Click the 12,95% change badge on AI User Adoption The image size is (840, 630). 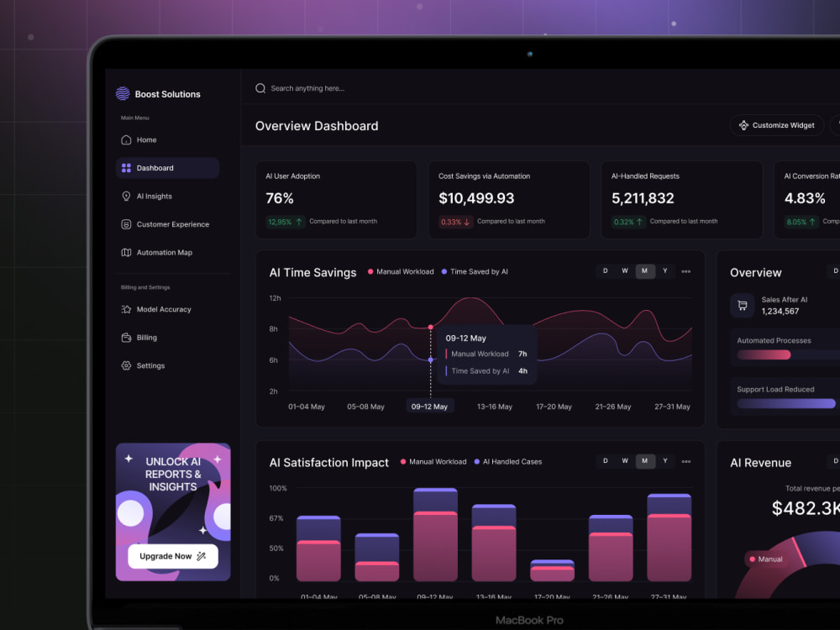285,222
